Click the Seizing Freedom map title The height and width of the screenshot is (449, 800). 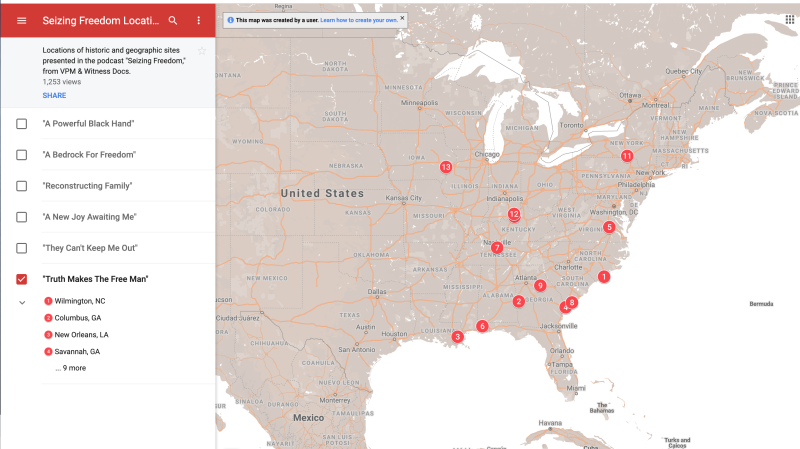pos(101,21)
